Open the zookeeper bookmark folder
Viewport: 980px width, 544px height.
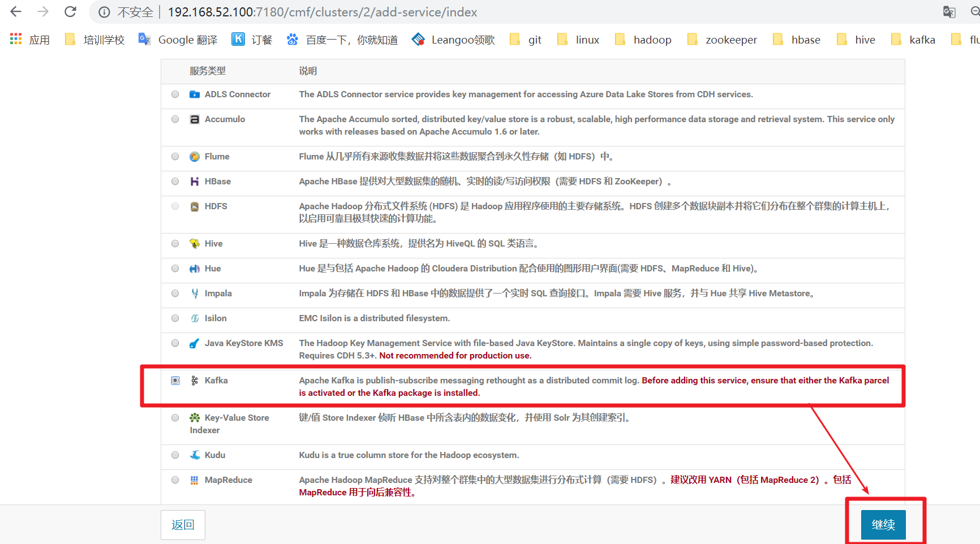click(x=722, y=40)
